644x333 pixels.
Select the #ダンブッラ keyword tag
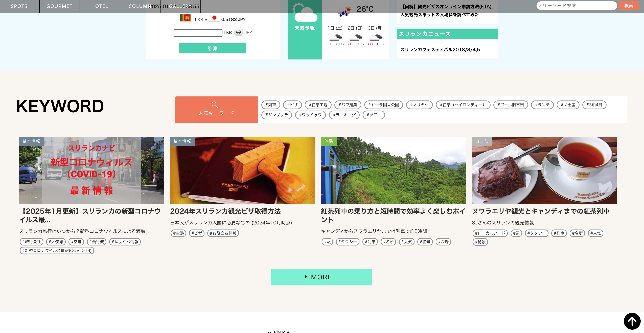pos(277,115)
